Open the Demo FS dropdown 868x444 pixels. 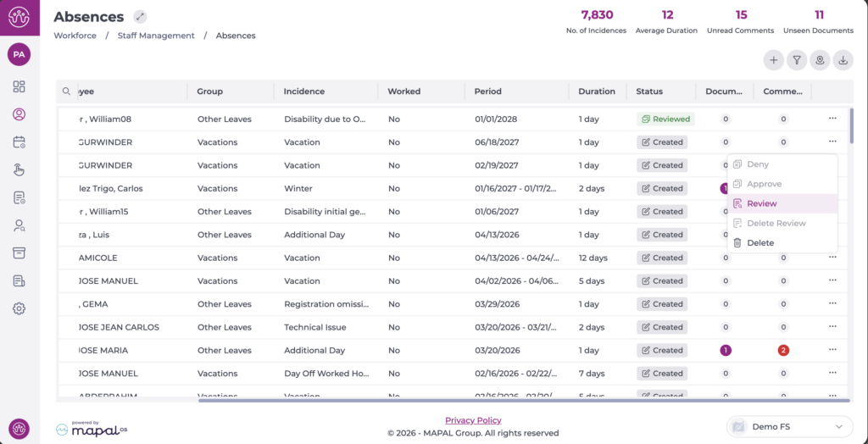[789, 426]
